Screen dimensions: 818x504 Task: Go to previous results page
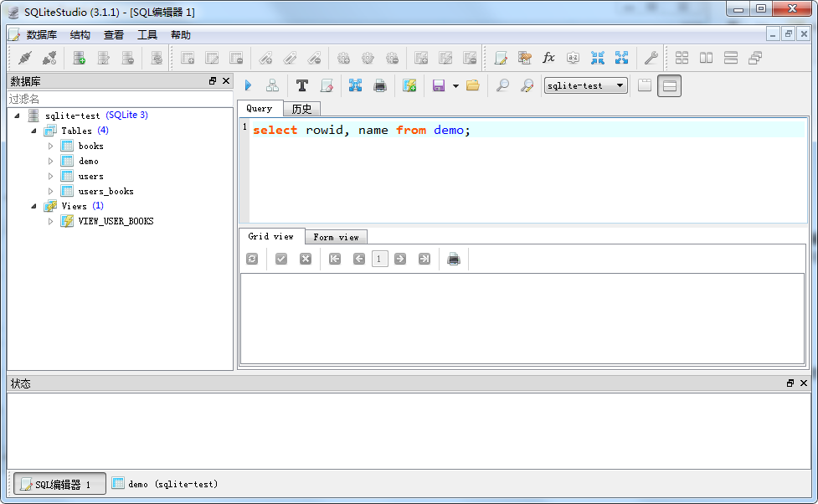coord(359,259)
